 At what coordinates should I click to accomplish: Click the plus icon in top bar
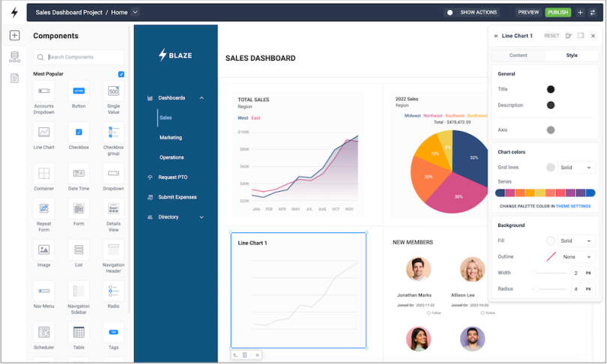coord(580,13)
